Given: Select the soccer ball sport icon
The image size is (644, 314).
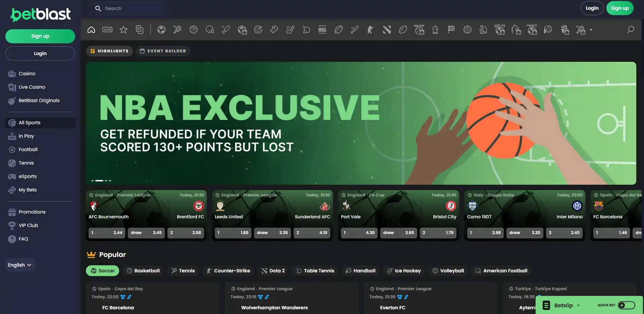Looking at the screenshot, I should [161, 30].
